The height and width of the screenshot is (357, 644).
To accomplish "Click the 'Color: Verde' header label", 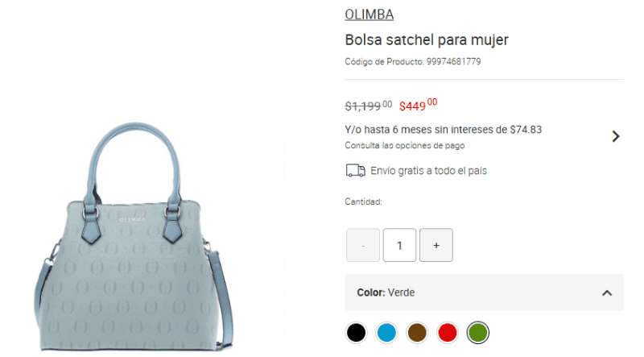I will [386, 293].
